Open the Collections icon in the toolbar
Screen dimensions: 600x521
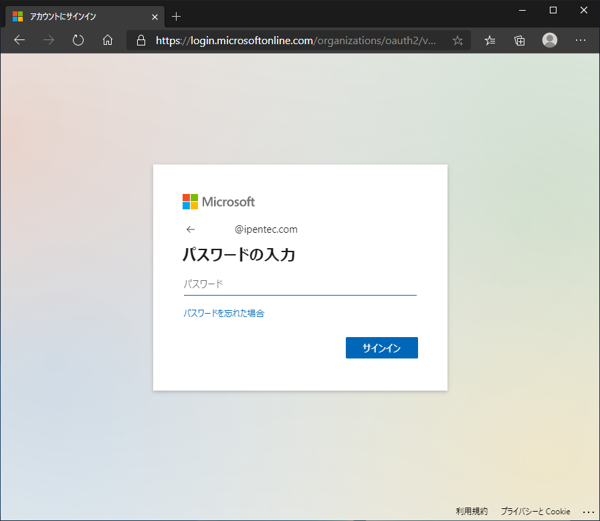tap(519, 40)
